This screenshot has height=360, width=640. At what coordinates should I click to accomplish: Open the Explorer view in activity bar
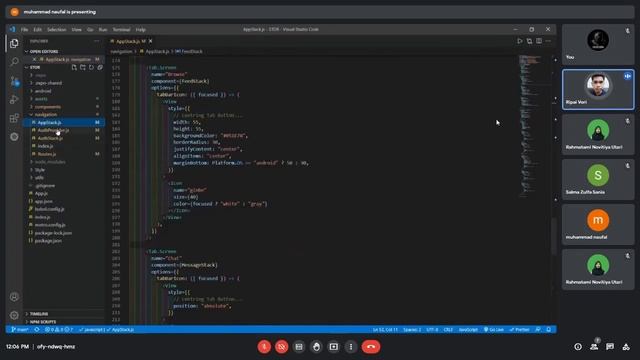tap(14, 43)
